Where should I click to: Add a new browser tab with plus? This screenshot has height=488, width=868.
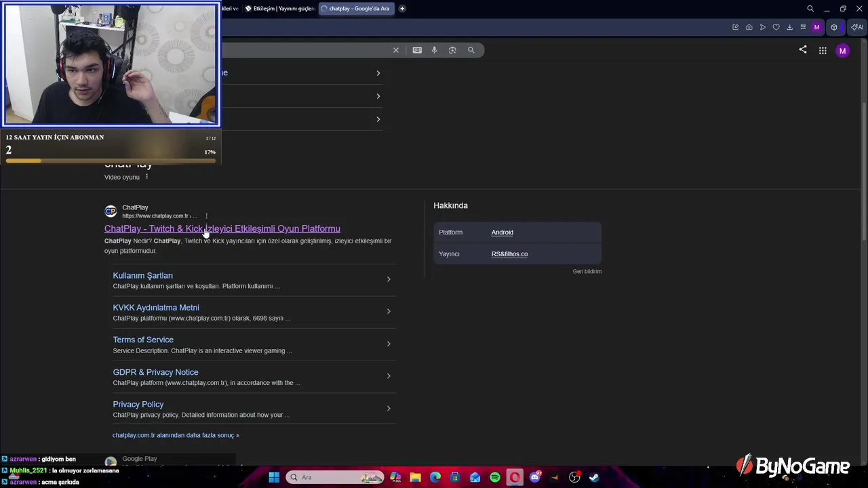(402, 9)
